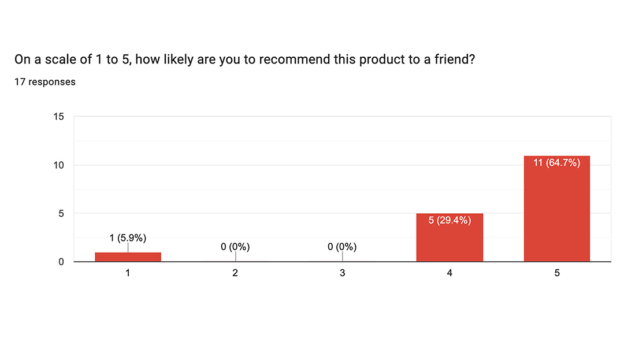Screen dimensions: 624x364
Task: Select the "11 (64.7%)" data label
Action: tap(556, 163)
